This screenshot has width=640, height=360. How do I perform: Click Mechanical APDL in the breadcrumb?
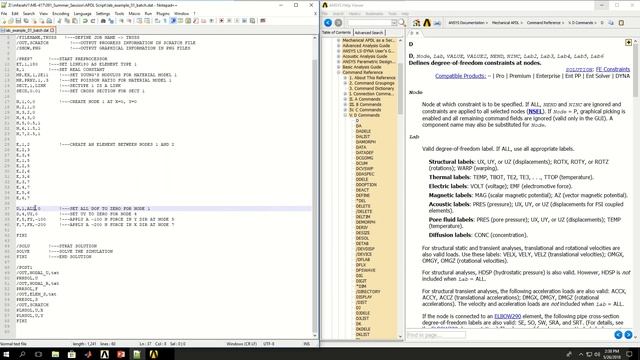pyautogui.click(x=505, y=23)
